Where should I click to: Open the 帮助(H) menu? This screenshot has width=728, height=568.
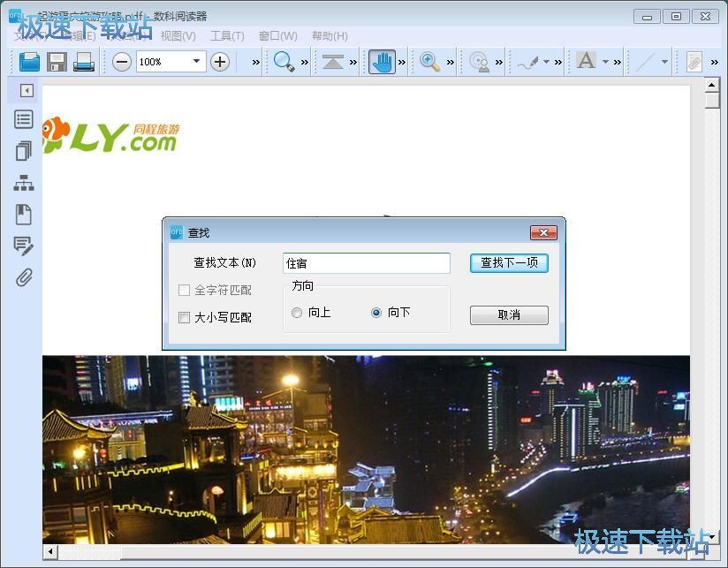tap(331, 36)
